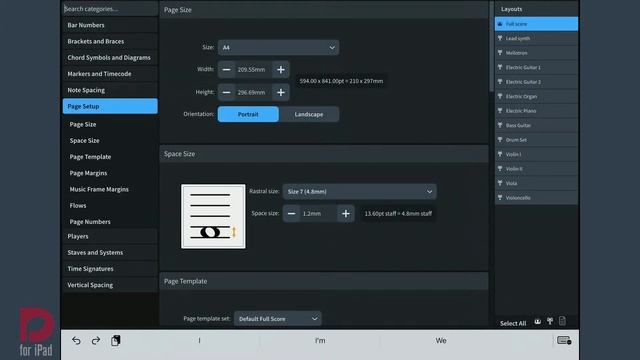
Task: Jump to Space Size subsection
Action: [84, 140]
